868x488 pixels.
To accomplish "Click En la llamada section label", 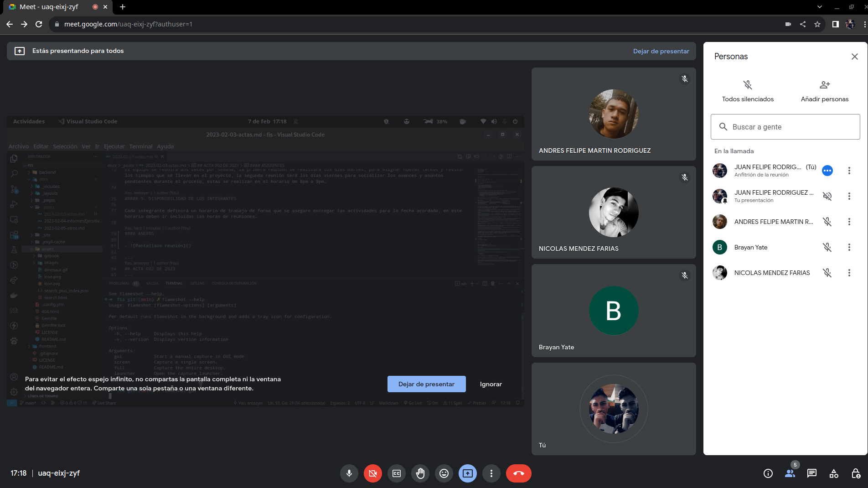I will point(734,151).
